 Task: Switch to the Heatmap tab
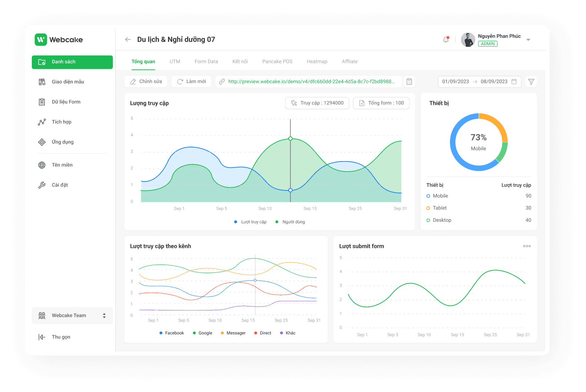tap(317, 62)
